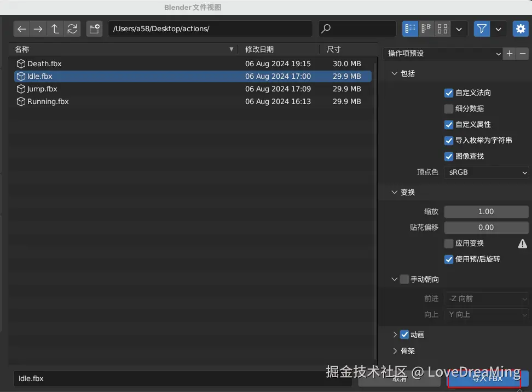532x392 pixels.
Task: Click the Jump.fbx file icon
Action: [21, 89]
